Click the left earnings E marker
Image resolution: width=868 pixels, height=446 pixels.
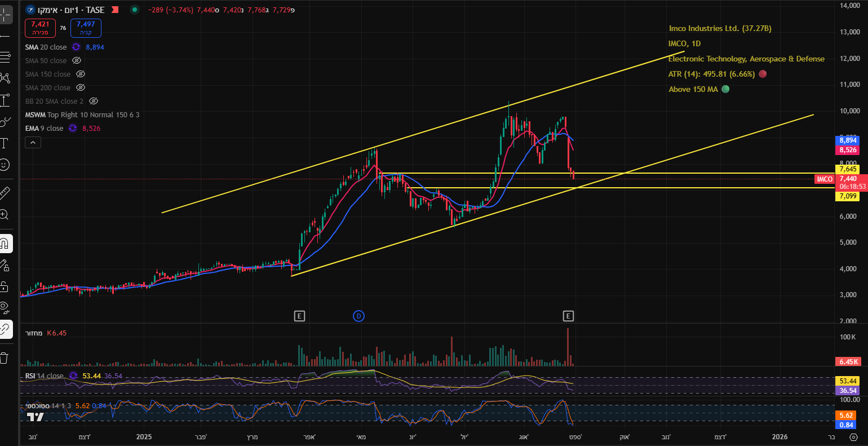(299, 316)
